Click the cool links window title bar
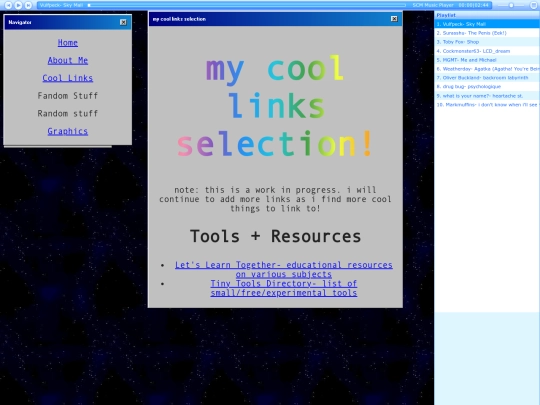 (x=275, y=19)
